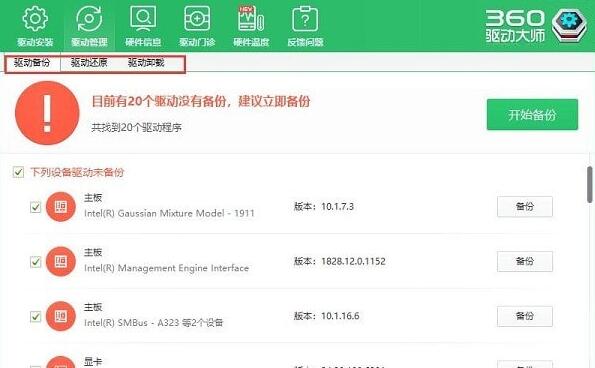Select text 版本：10.1.7.3
Viewport: 595px width, 368px height.
324,207
